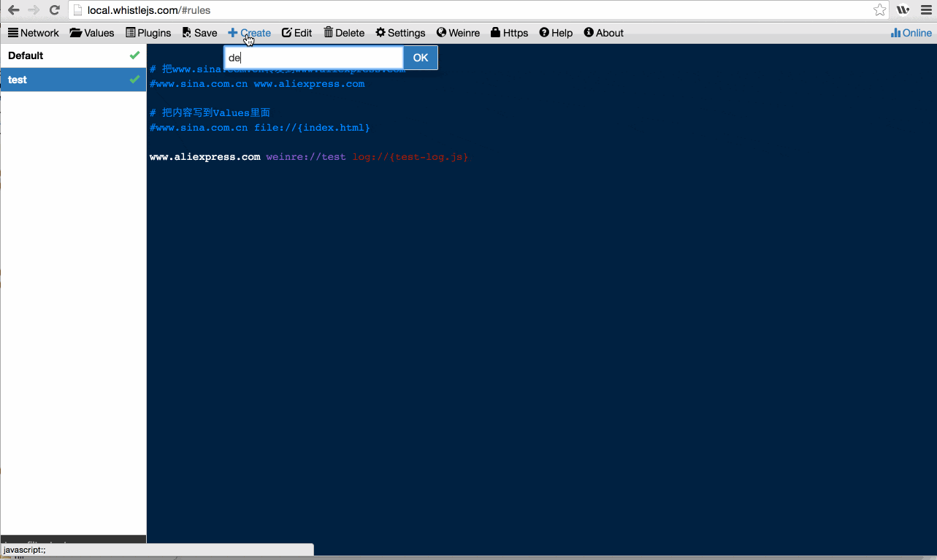Click the new rule name input field

tap(314, 58)
